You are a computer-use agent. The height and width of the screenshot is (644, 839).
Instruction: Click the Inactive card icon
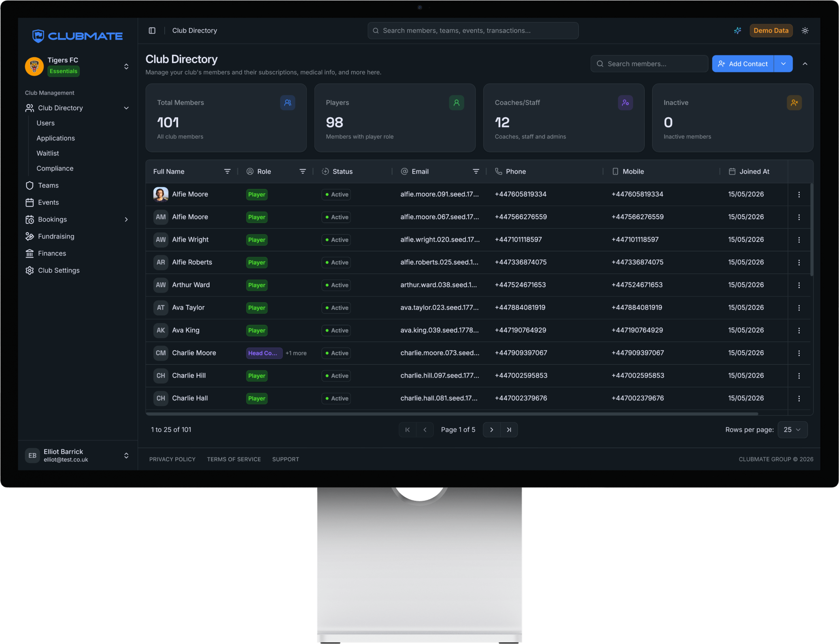coord(794,103)
